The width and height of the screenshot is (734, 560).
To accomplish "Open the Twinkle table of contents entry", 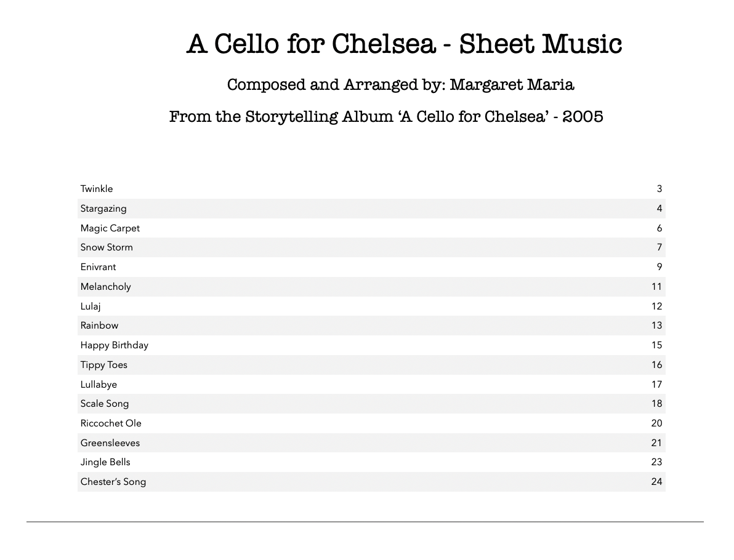I will click(97, 189).
